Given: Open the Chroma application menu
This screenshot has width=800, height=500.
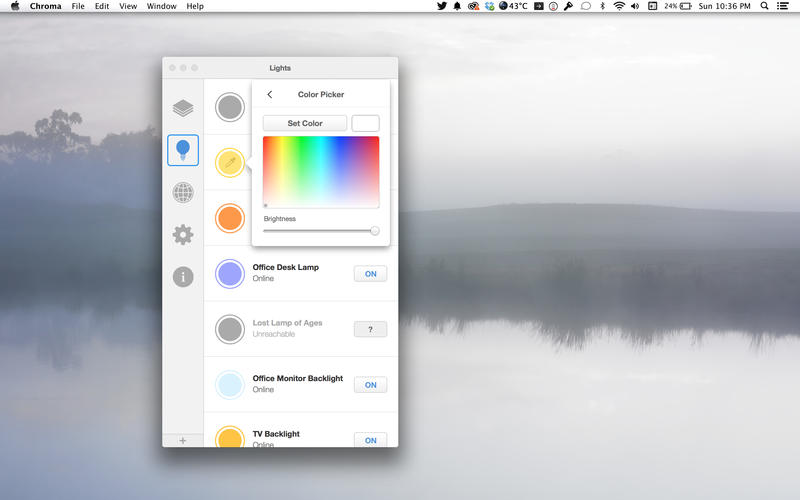Looking at the screenshot, I should click(45, 6).
